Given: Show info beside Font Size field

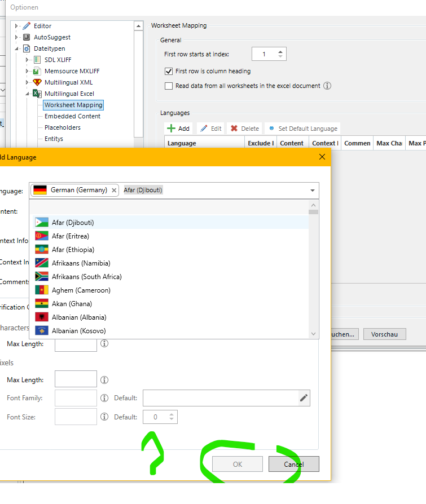Looking at the screenshot, I should (x=104, y=417).
